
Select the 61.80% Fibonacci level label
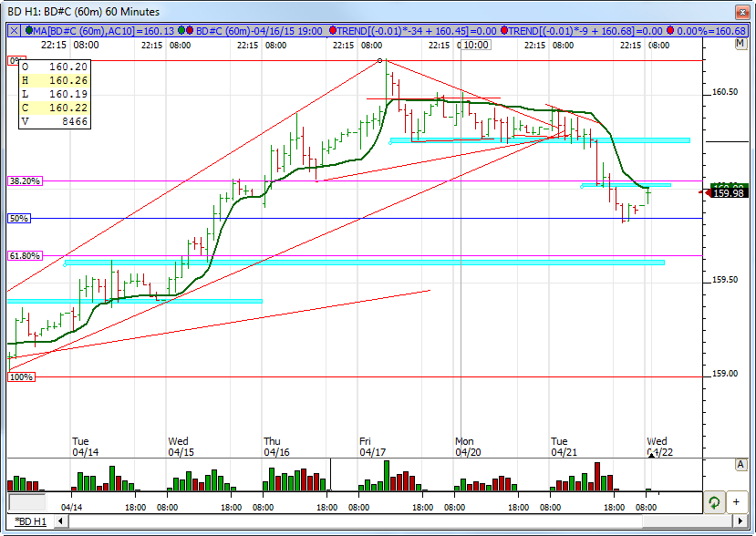tap(25, 256)
